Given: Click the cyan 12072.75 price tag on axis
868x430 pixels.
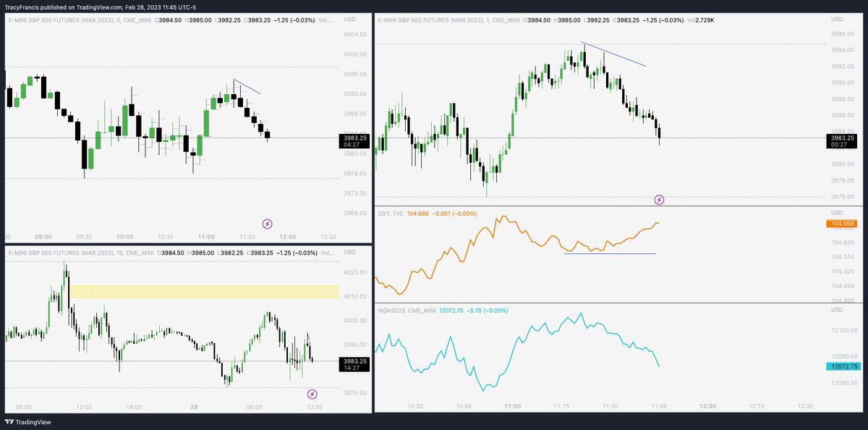Looking at the screenshot, I should (x=841, y=367).
